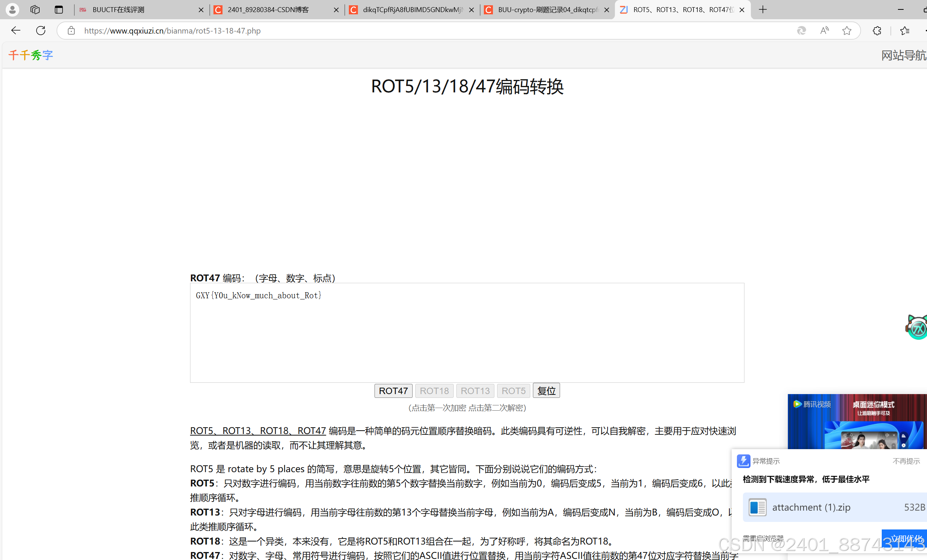
Task: Open the profile avatar icon
Action: click(12, 9)
